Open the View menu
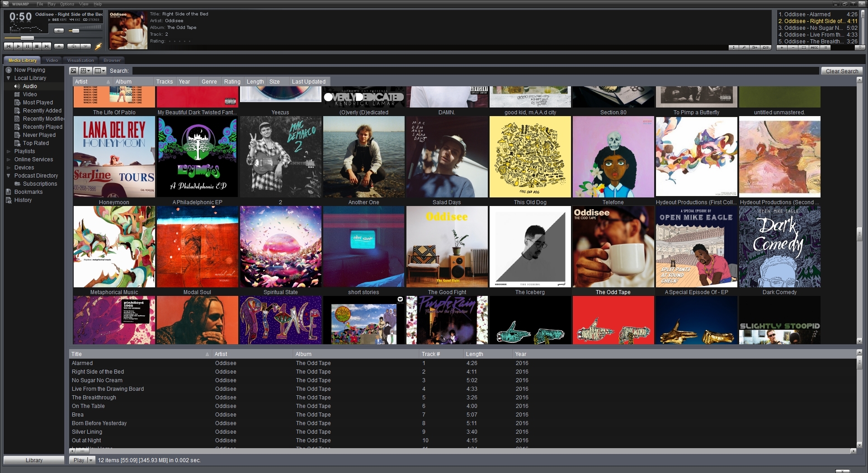868x473 pixels. click(84, 4)
